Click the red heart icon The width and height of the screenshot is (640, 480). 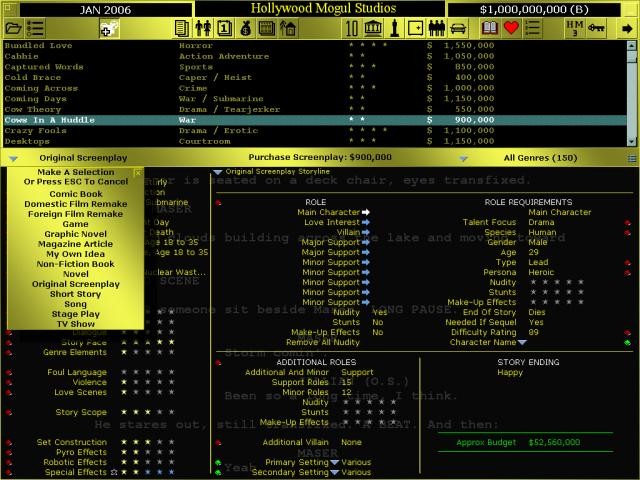(512, 28)
